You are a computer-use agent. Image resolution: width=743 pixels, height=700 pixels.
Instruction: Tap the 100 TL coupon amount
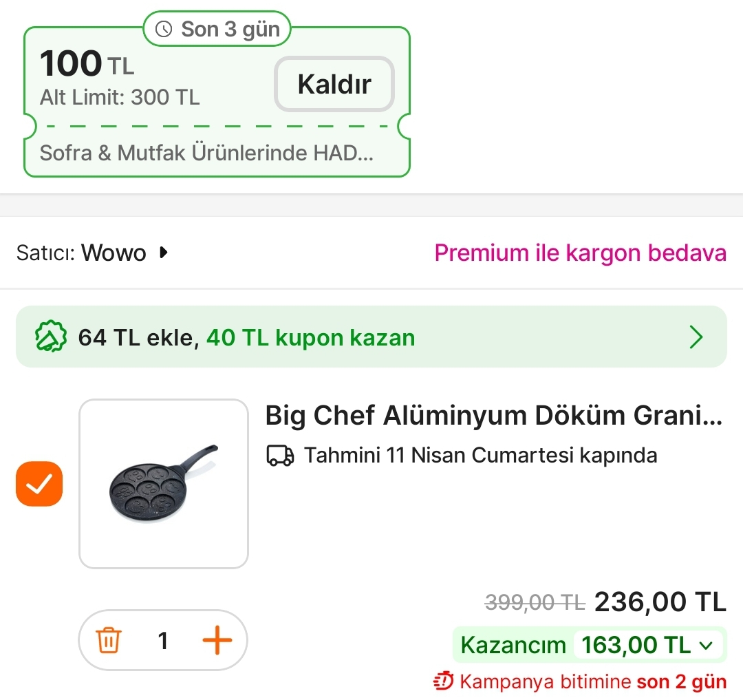click(87, 65)
